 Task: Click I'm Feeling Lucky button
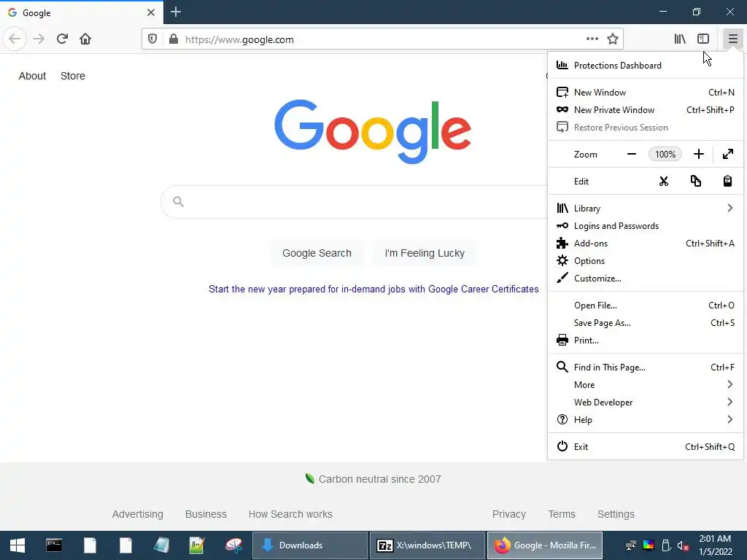(425, 253)
